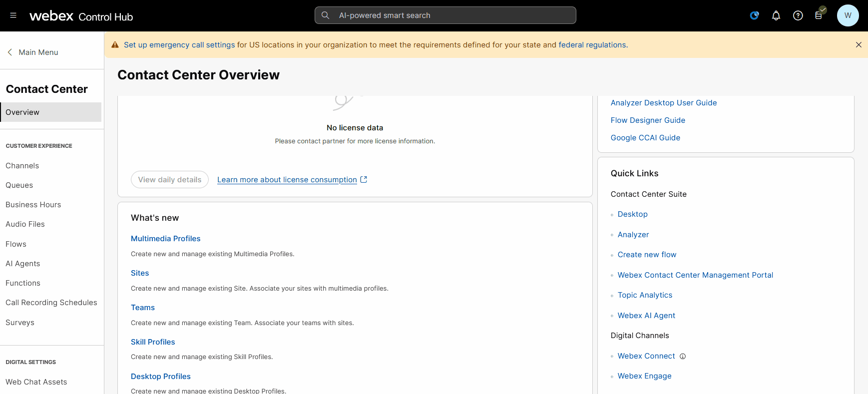The image size is (868, 394).
Task: Go back to Main Menu
Action: [33, 52]
